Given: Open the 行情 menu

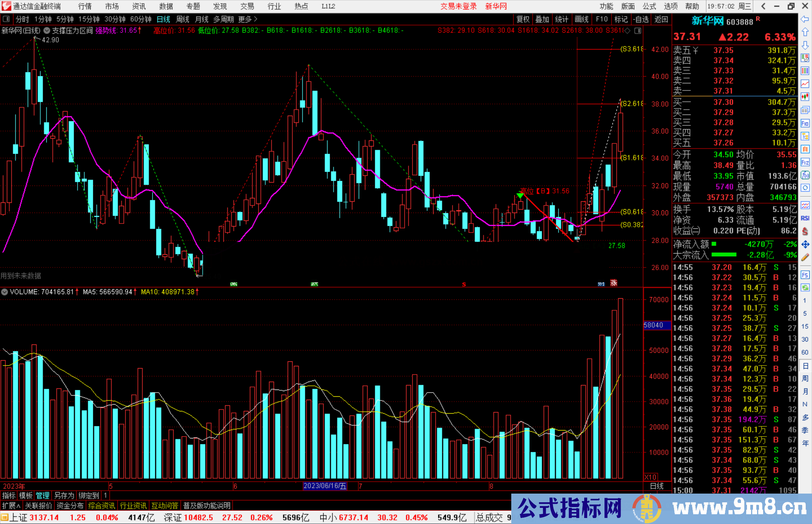Looking at the screenshot, I should pos(85,6).
